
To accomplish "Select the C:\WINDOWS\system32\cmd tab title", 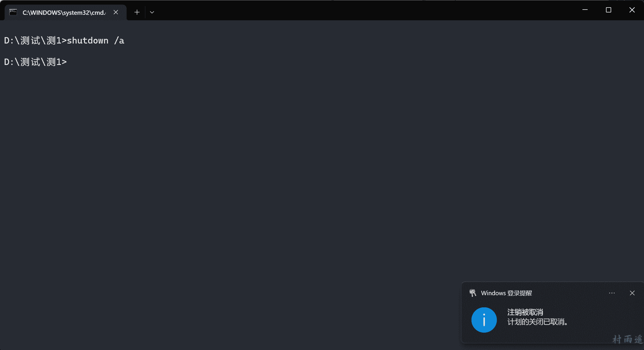I will pos(64,12).
